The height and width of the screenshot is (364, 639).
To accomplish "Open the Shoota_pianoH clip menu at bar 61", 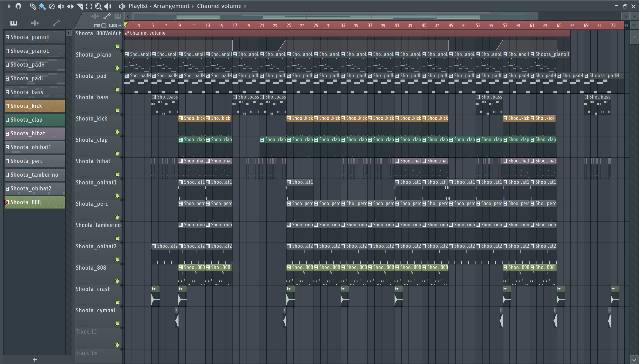I will (x=532, y=54).
